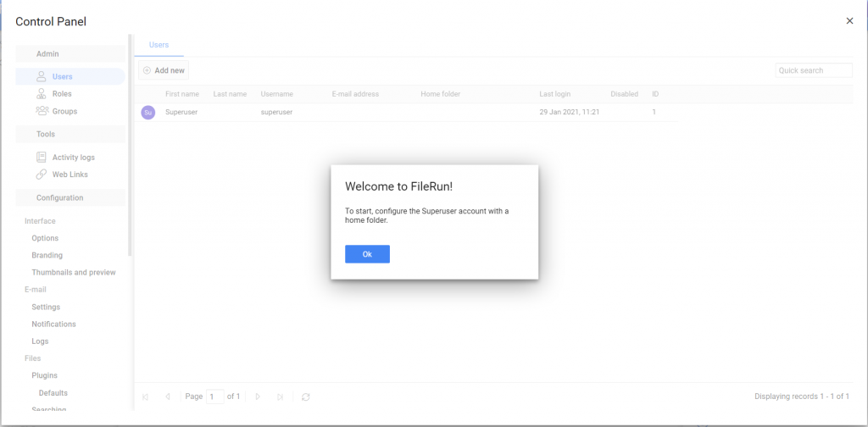Go to the next page arrow
This screenshot has width=868, height=427.
258,396
